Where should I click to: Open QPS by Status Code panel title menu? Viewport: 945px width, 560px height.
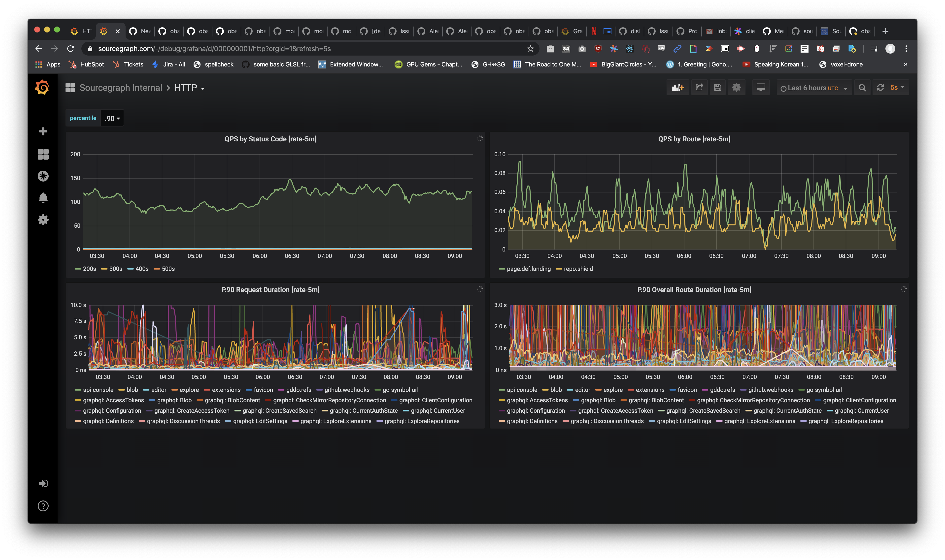(x=270, y=139)
